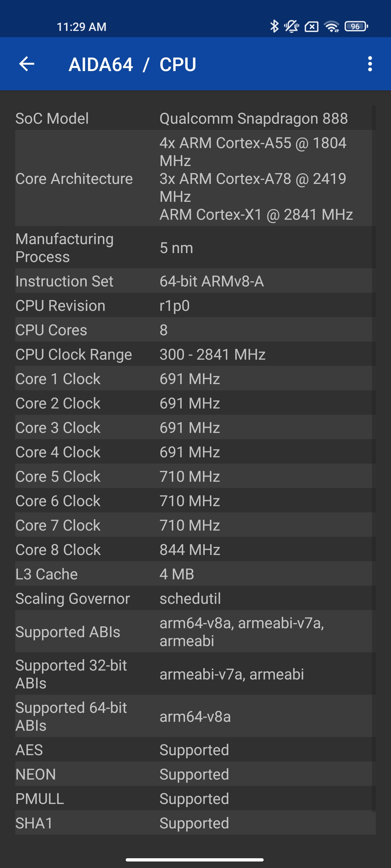Tap the battery level indicator
The width and height of the screenshot is (391, 868).
[356, 26]
